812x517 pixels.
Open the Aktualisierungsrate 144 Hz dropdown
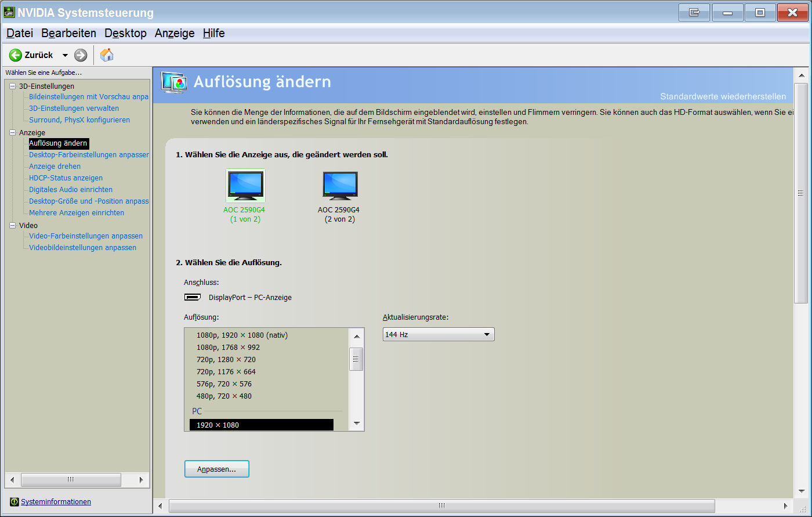pyautogui.click(x=438, y=335)
